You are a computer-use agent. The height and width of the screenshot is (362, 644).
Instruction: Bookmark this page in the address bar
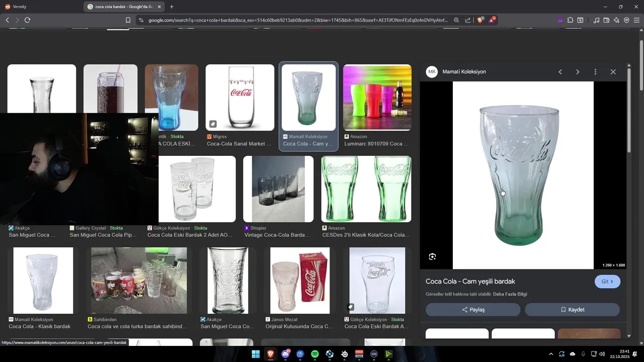point(128,20)
